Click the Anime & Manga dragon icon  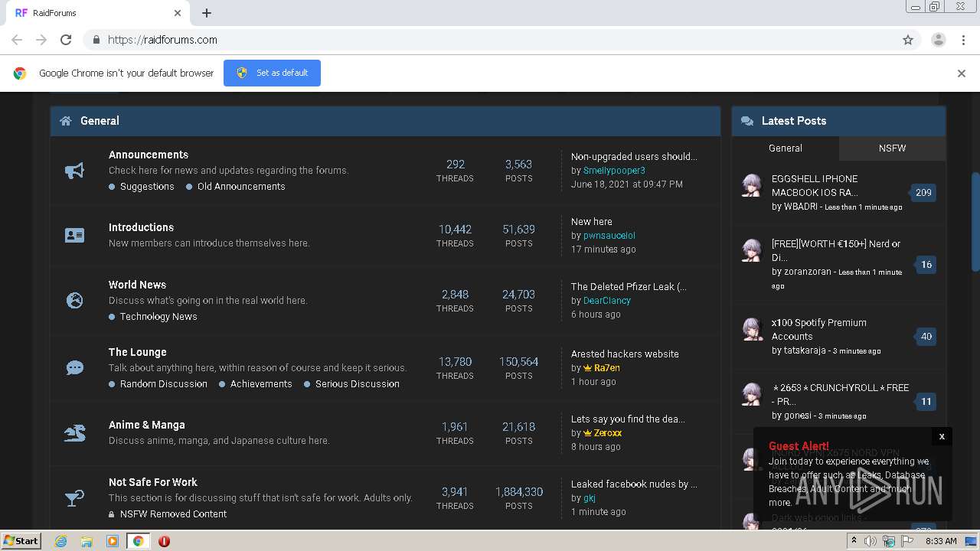(x=74, y=433)
